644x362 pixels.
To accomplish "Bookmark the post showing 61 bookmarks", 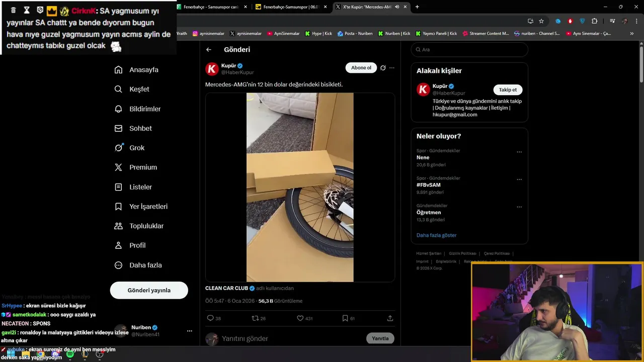I will 345,318.
